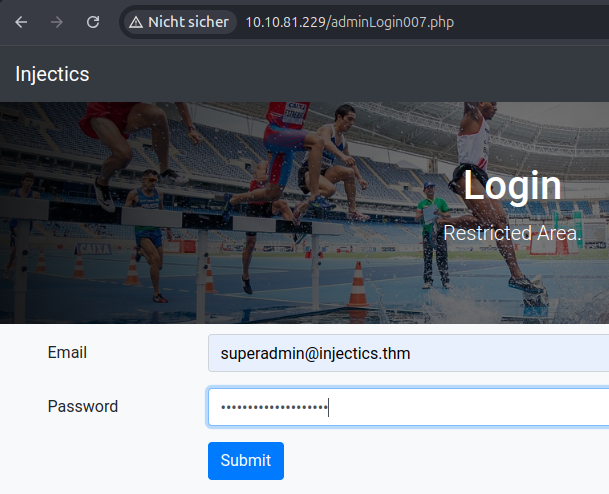This screenshot has width=609, height=494.
Task: Click the browser forward arrow
Action: pos(57,22)
